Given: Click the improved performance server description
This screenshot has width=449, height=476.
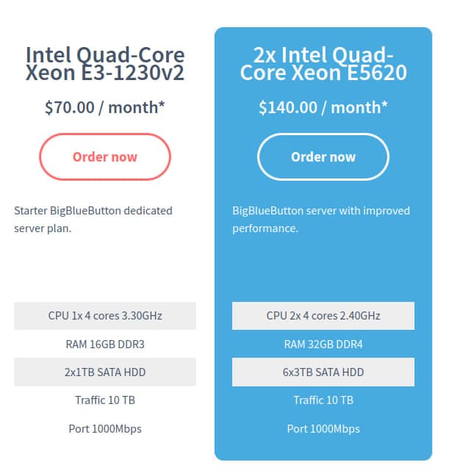Looking at the screenshot, I should point(321,219).
